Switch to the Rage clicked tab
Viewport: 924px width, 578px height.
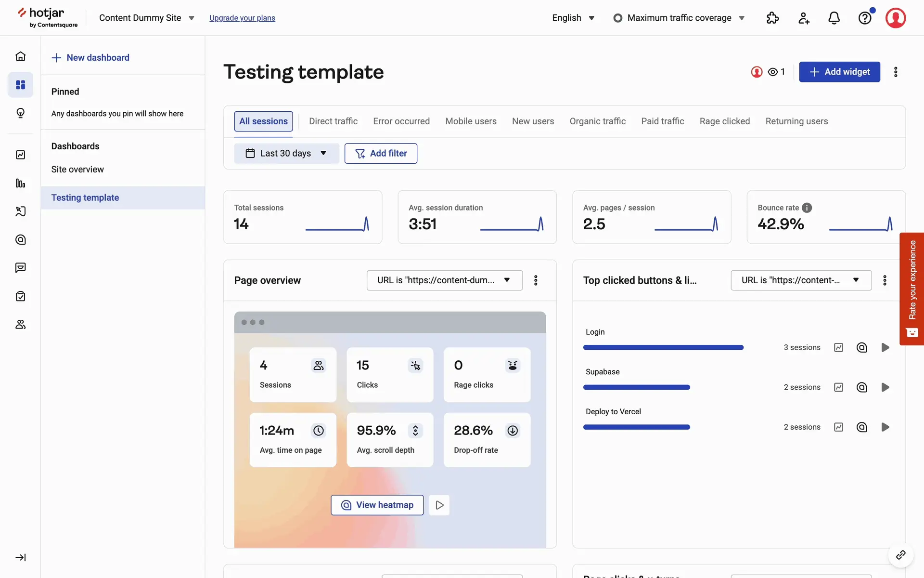(x=724, y=121)
